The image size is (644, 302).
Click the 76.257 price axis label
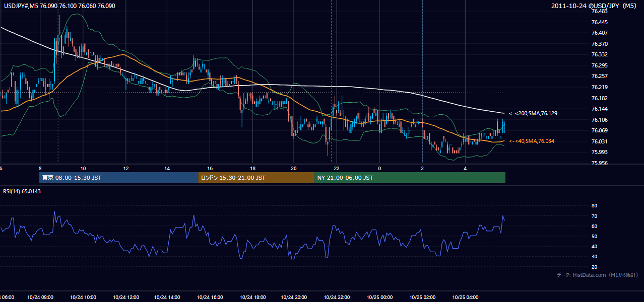click(x=599, y=76)
